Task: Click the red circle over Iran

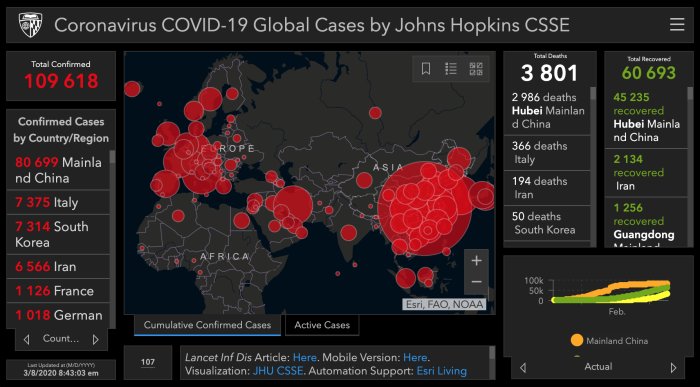Action: pos(293,205)
